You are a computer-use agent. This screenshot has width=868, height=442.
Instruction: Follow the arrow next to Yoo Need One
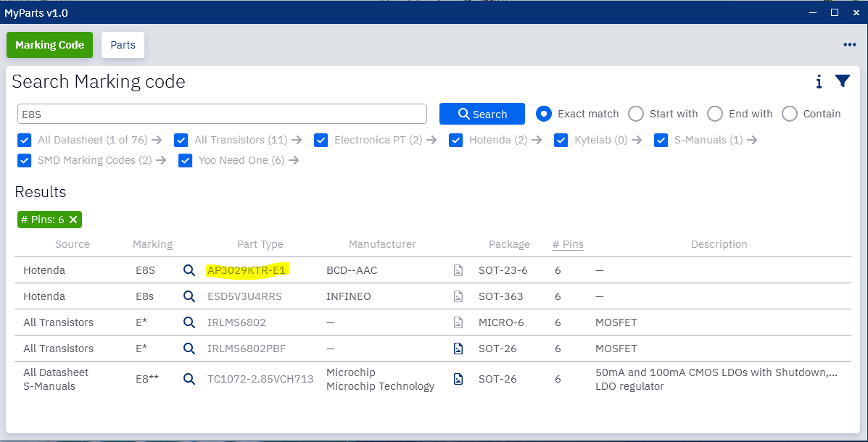(294, 160)
